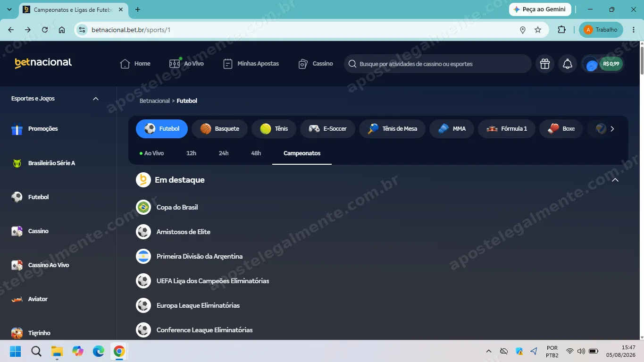The width and height of the screenshot is (644, 362).
Task: Open the location permission icon in the address bar
Action: click(523, 30)
